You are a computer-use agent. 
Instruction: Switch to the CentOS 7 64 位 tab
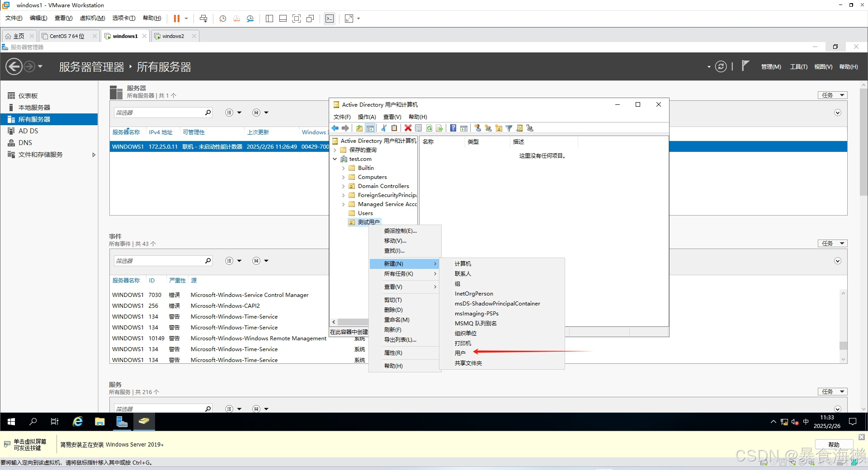pyautogui.click(x=67, y=36)
